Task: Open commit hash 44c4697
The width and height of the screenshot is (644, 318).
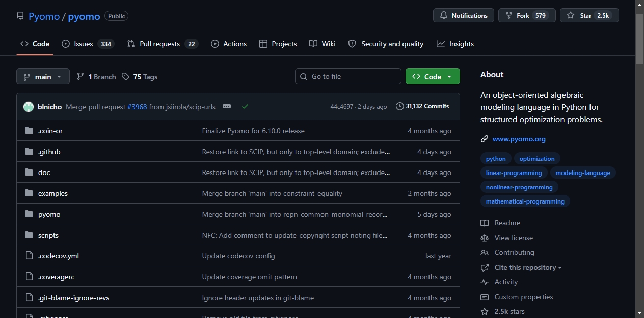Action: tap(341, 107)
